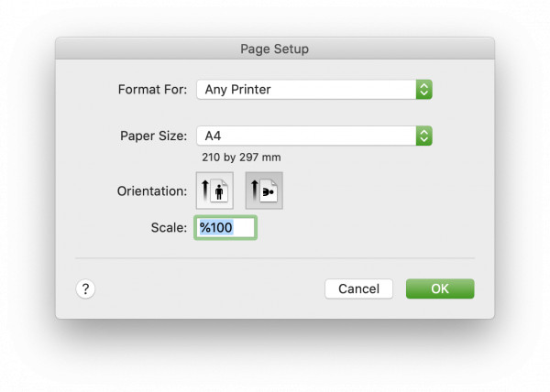The height and width of the screenshot is (392, 550).
Task: Dismiss dialog with Cancel button
Action: (358, 289)
